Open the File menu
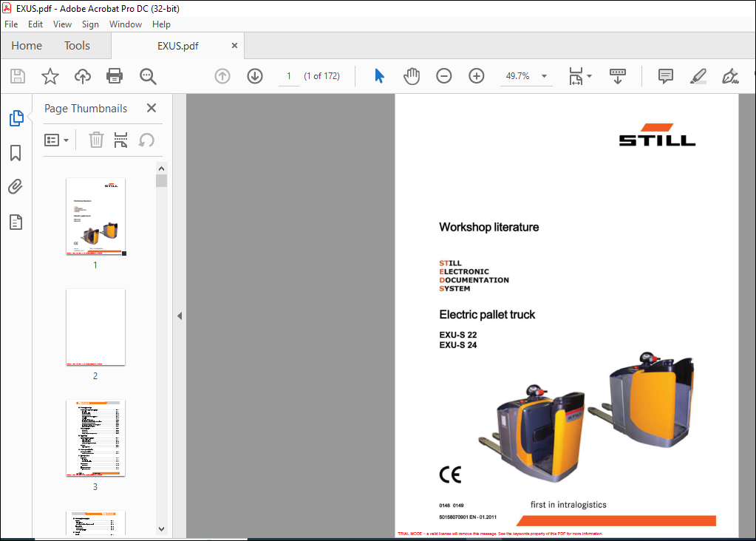The width and height of the screenshot is (756, 541). pos(11,24)
